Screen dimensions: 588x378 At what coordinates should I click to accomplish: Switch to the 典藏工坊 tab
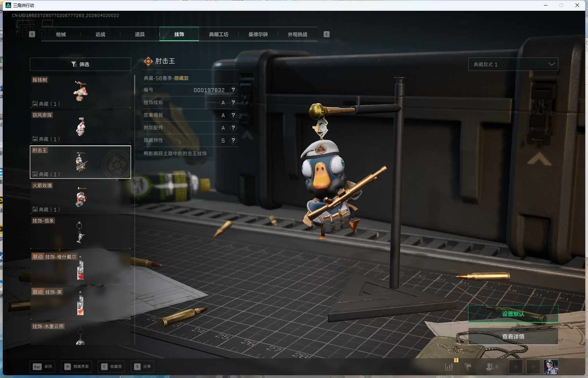point(218,34)
